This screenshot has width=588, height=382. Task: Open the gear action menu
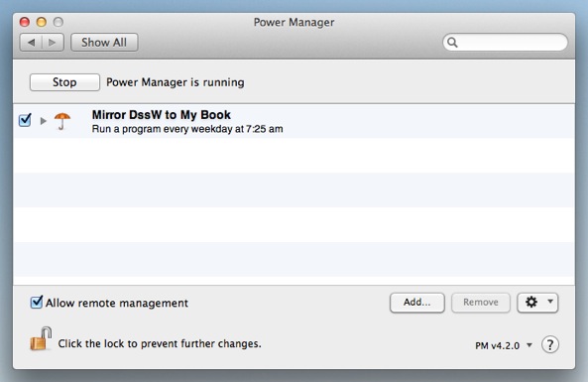[x=537, y=303]
